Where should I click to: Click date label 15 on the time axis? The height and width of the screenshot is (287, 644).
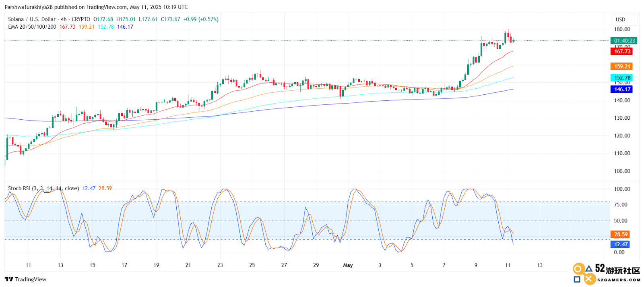[x=92, y=265]
